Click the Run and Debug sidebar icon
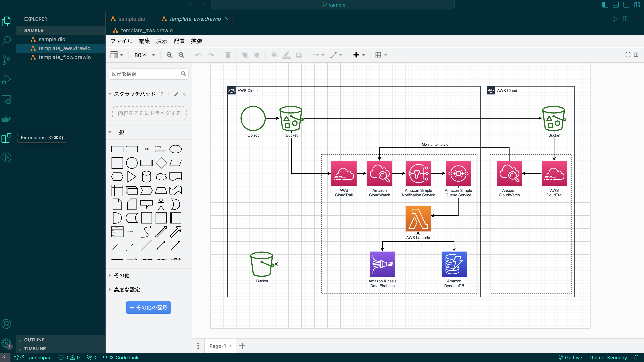This screenshot has height=362, width=644. 6,79
